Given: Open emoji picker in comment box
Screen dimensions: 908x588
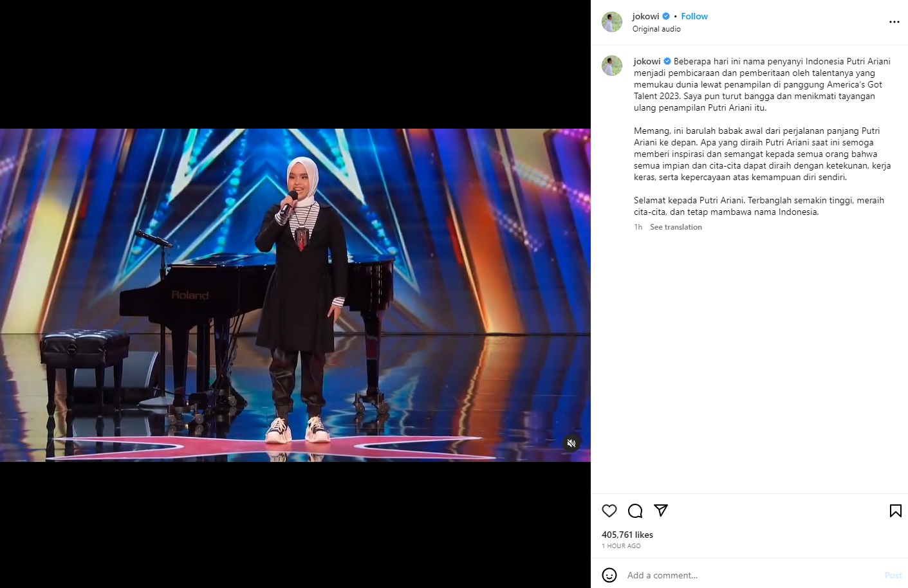Looking at the screenshot, I should [x=609, y=575].
